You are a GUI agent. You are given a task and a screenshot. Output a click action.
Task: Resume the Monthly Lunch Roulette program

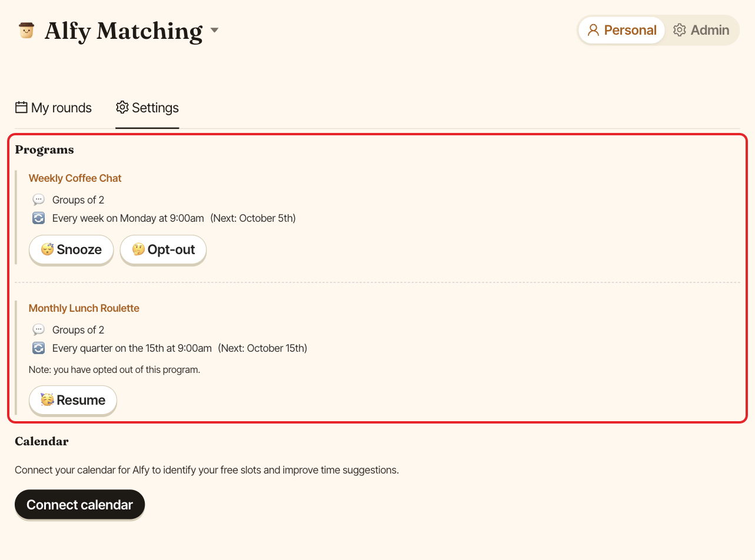point(73,400)
